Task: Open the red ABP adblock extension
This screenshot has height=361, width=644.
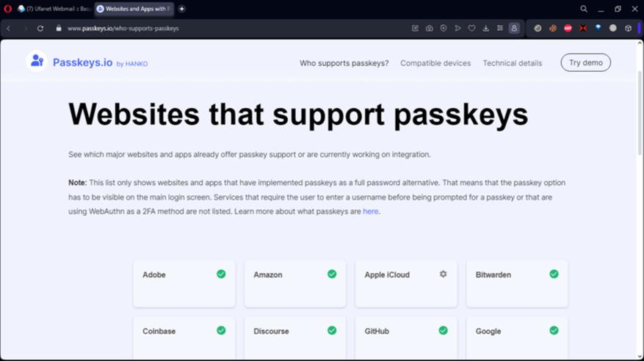Action: click(568, 29)
